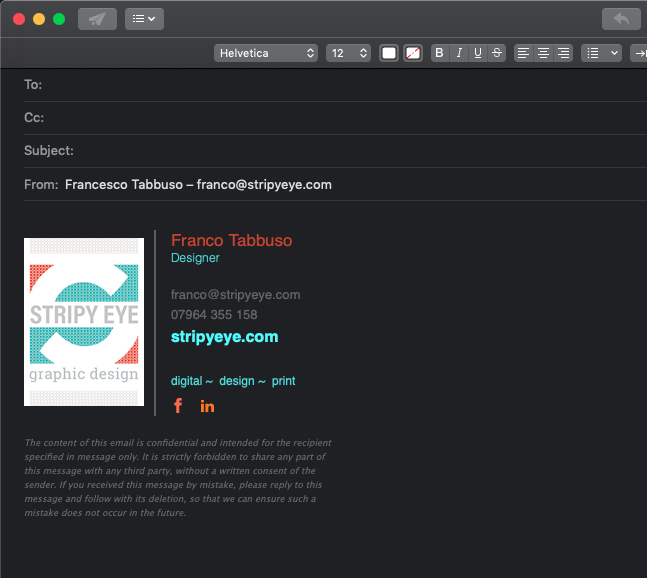Align text to the left
This screenshot has height=578, width=647.
(523, 53)
